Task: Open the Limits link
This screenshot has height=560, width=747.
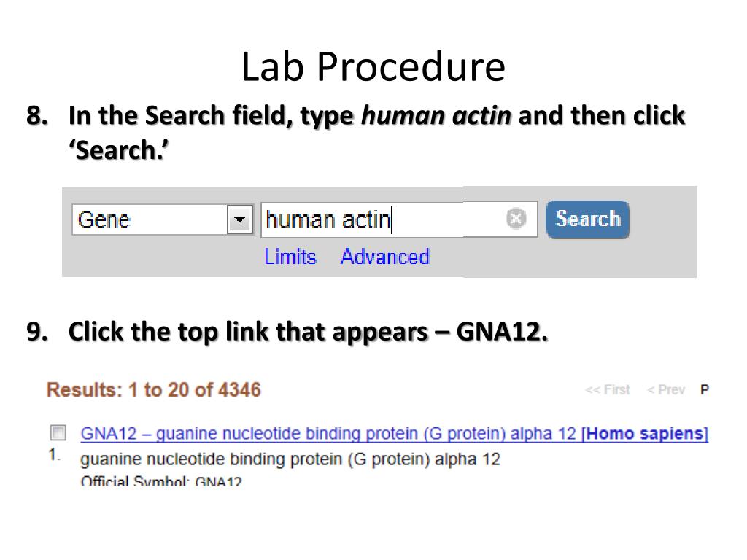Action: click(290, 257)
